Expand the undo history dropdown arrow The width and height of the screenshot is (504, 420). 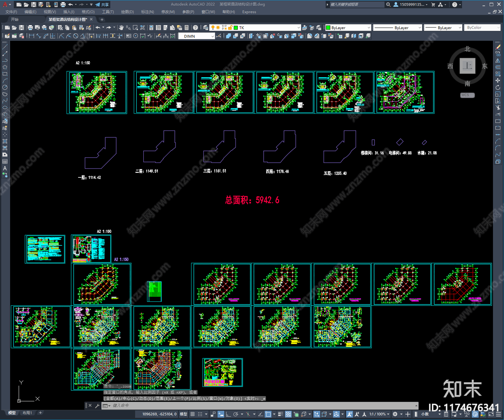click(103, 28)
